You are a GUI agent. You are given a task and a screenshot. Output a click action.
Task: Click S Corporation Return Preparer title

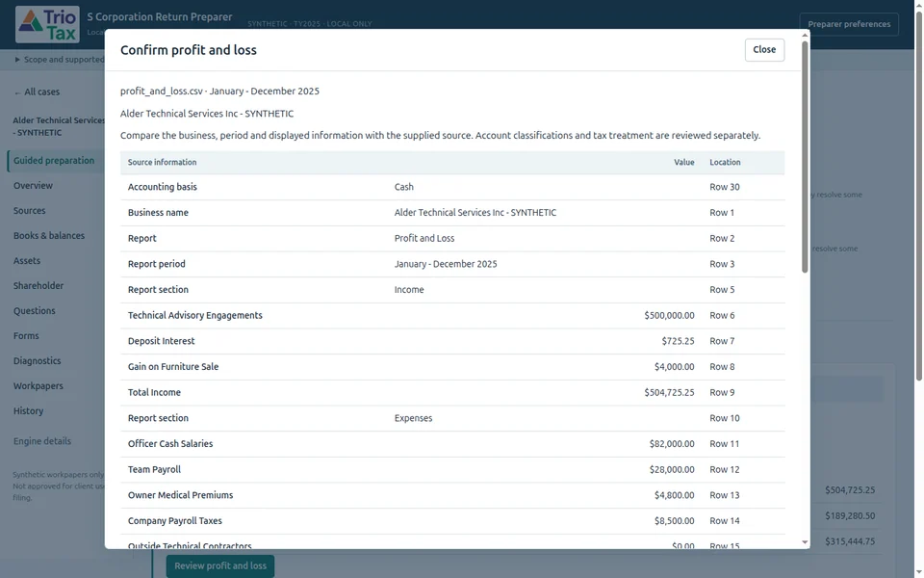click(160, 17)
